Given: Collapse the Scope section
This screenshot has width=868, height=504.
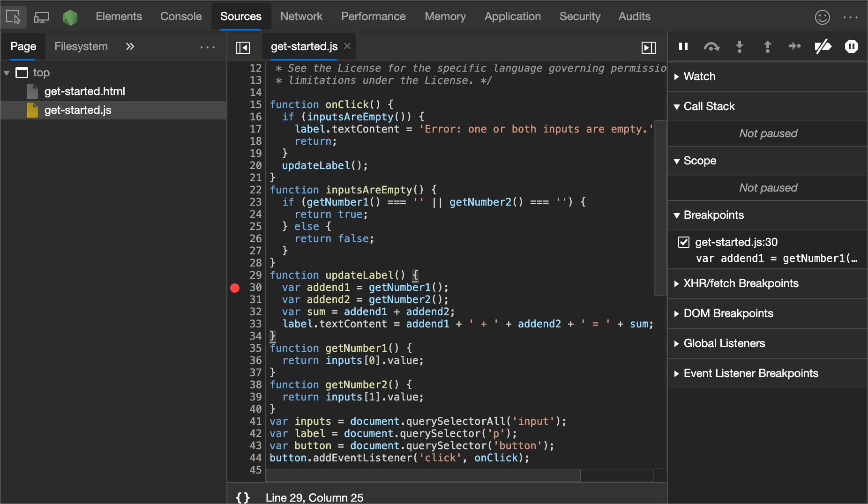Looking at the screenshot, I should [676, 161].
